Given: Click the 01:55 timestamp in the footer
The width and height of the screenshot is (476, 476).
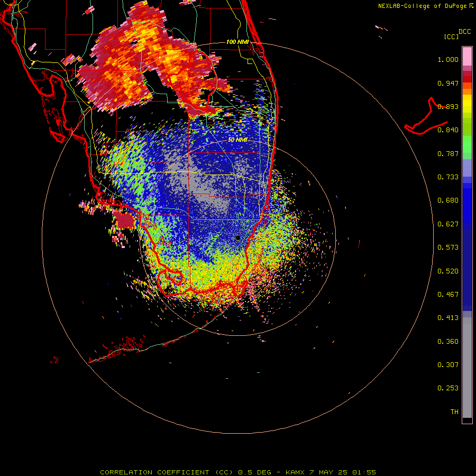Looking at the screenshot, I should coord(364,472).
